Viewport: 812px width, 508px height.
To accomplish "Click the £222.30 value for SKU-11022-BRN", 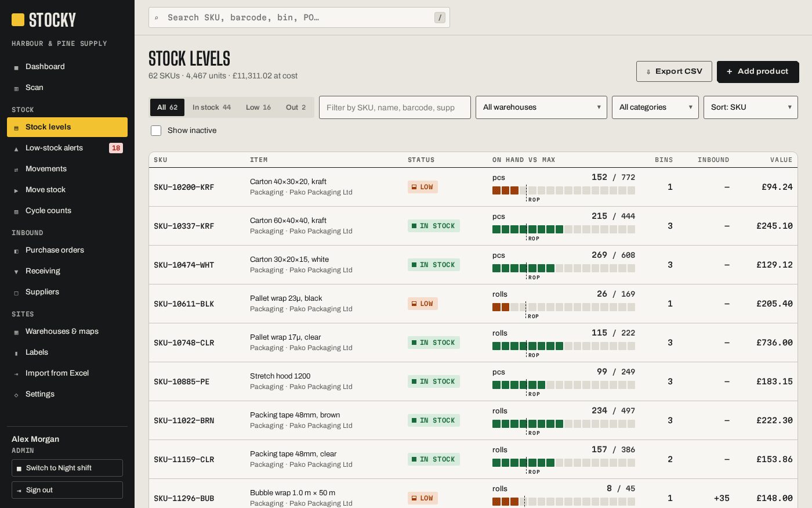I will click(774, 420).
